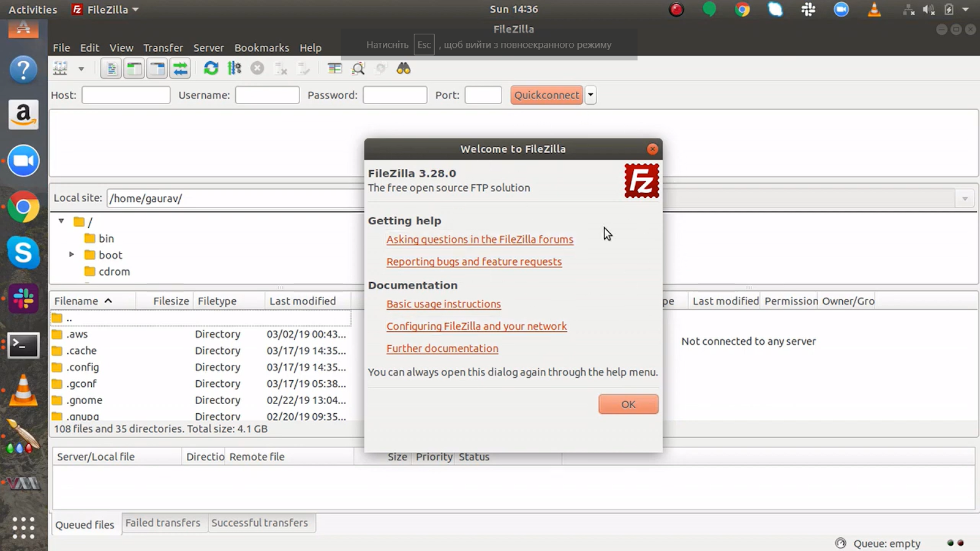Toggle transfer queue display icon
980x551 pixels.
click(x=181, y=69)
